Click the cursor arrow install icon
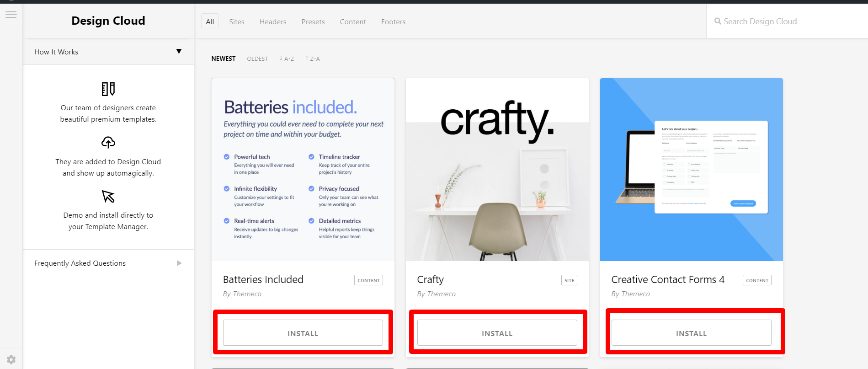The height and width of the screenshot is (369, 868). click(x=108, y=197)
